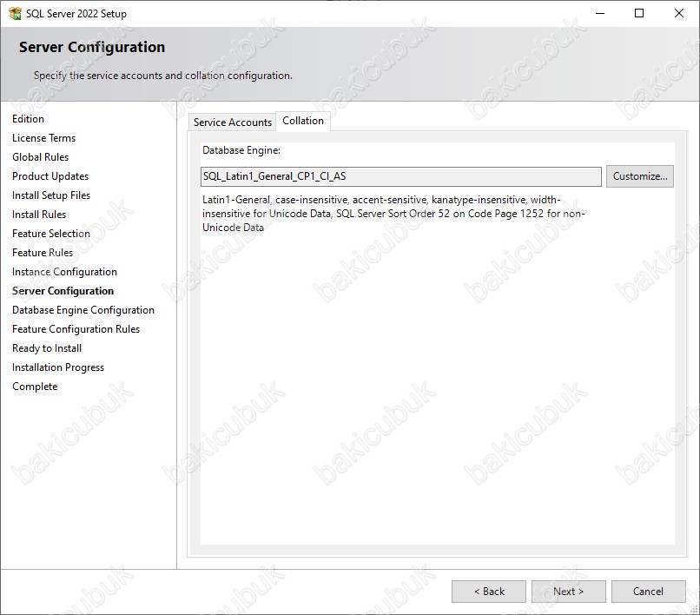This screenshot has width=700, height=615.
Task: Click the Ready to Install step
Action: [47, 348]
